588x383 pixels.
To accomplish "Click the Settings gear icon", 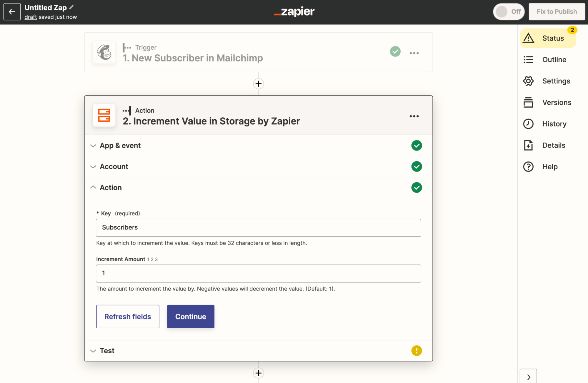I will coord(528,81).
